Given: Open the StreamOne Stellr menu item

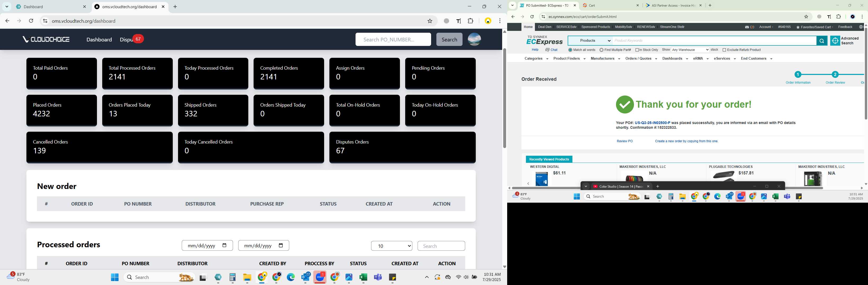Looking at the screenshot, I should point(672,27).
